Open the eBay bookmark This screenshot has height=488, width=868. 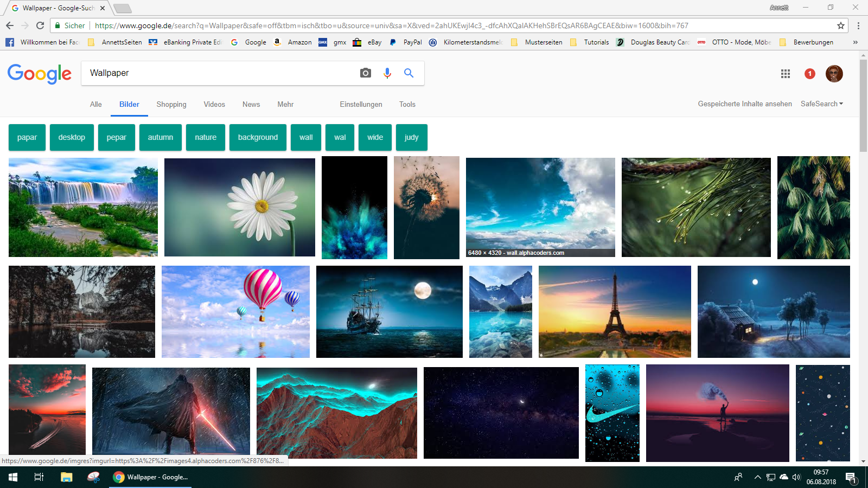coord(367,42)
